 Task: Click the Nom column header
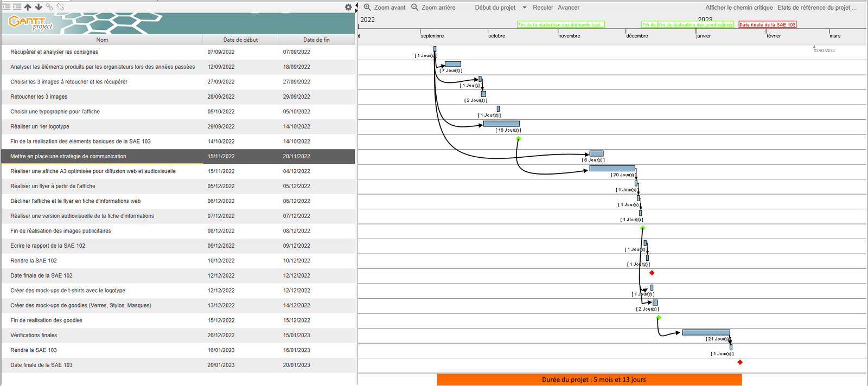pyautogui.click(x=102, y=40)
